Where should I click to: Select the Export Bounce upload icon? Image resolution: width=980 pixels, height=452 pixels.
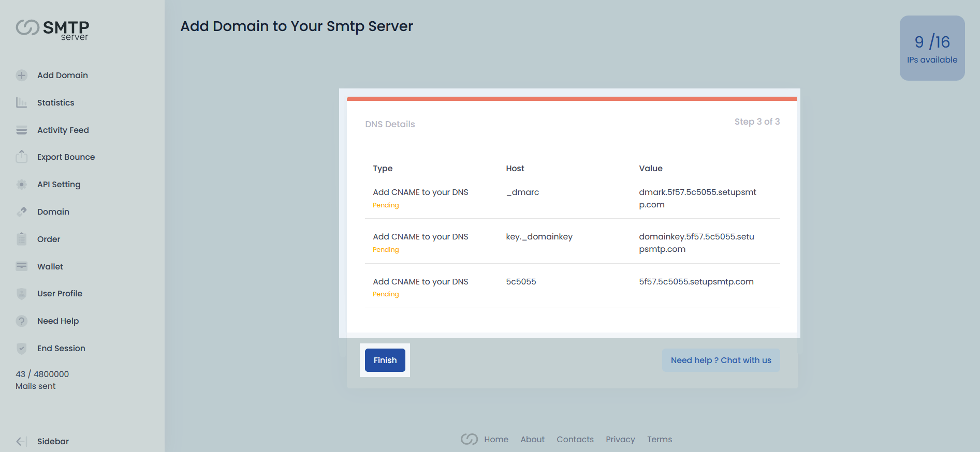pos(21,157)
